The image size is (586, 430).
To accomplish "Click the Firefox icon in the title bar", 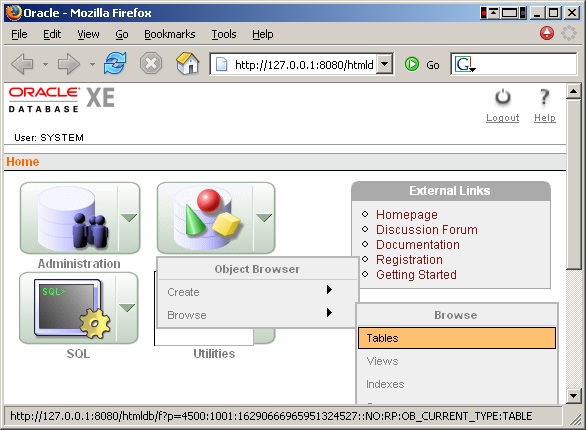I will coord(13,12).
